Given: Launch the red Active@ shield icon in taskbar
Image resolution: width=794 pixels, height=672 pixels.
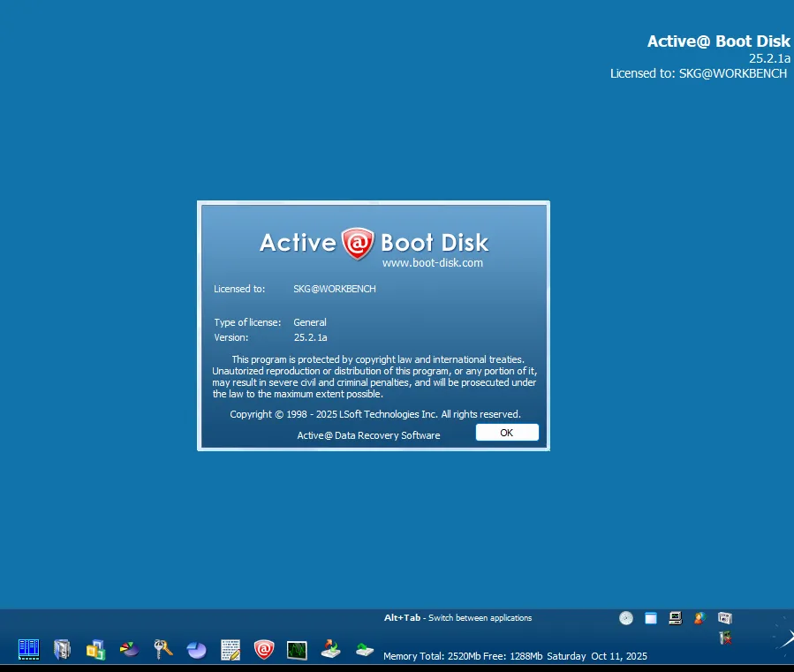Looking at the screenshot, I should click(264, 649).
